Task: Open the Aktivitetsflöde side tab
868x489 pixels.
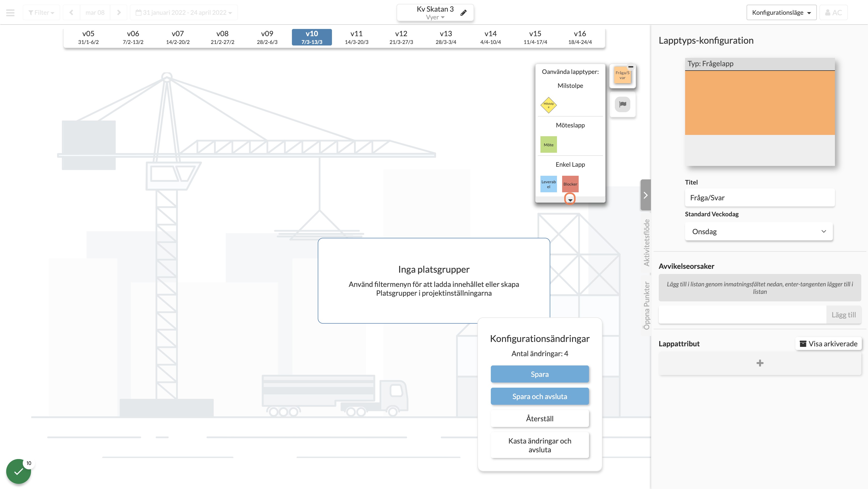Action: (x=646, y=243)
